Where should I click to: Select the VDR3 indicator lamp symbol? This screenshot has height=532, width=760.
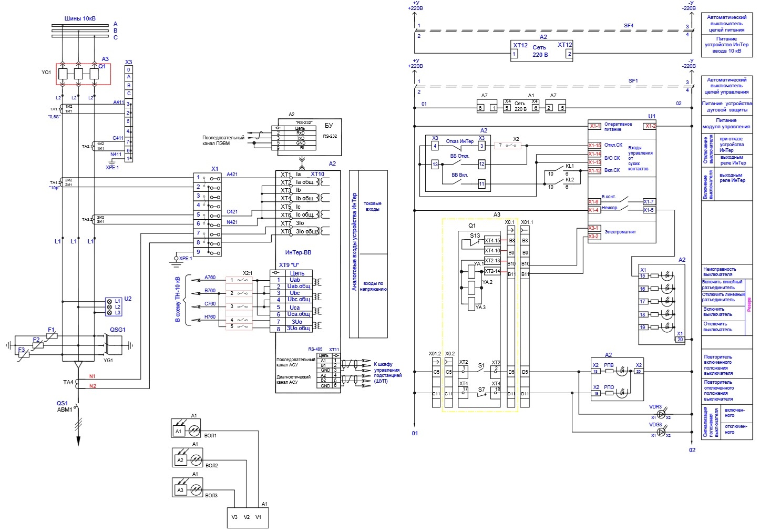661,415
